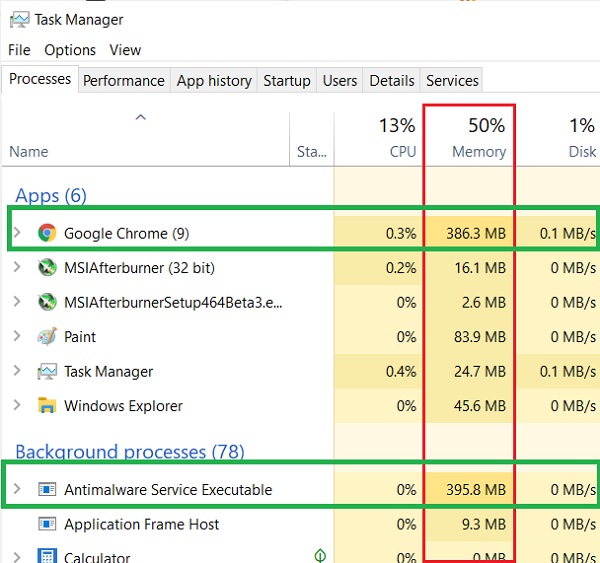Click the Apps (6) group heading
The height and width of the screenshot is (563, 600).
tap(51, 196)
